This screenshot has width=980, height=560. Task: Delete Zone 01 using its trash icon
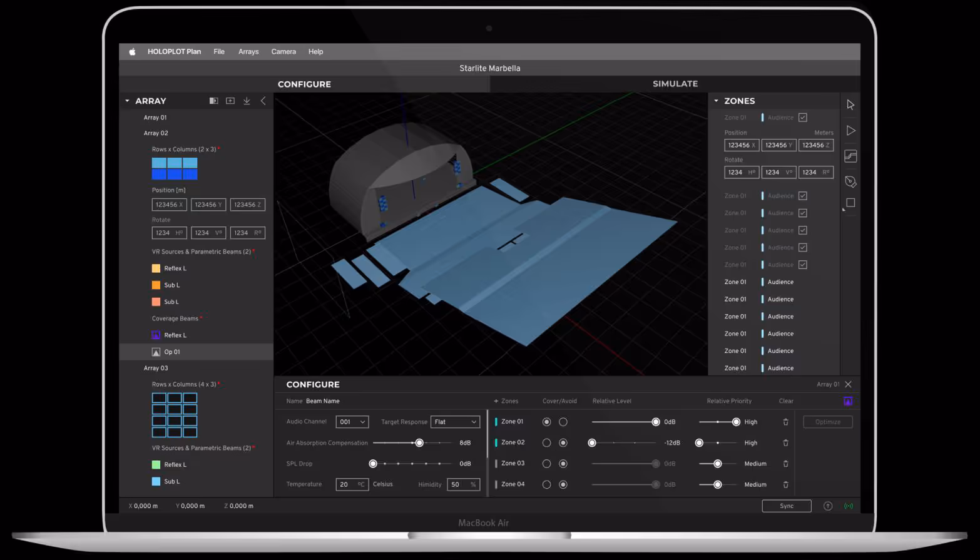[785, 422]
